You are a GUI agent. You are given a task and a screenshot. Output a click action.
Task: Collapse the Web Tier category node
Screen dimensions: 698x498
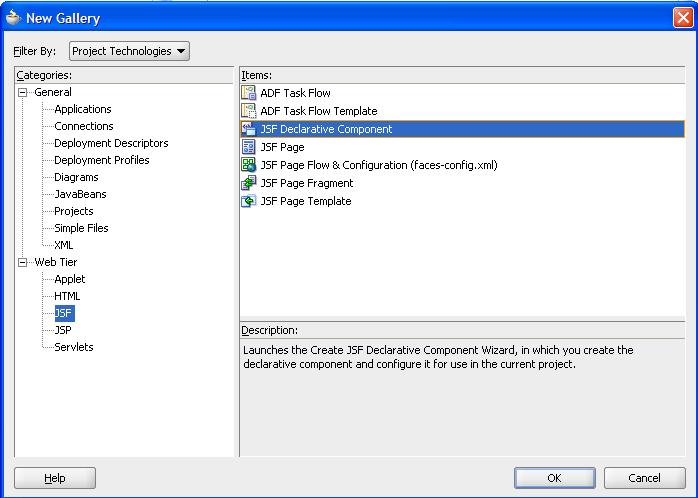click(23, 262)
